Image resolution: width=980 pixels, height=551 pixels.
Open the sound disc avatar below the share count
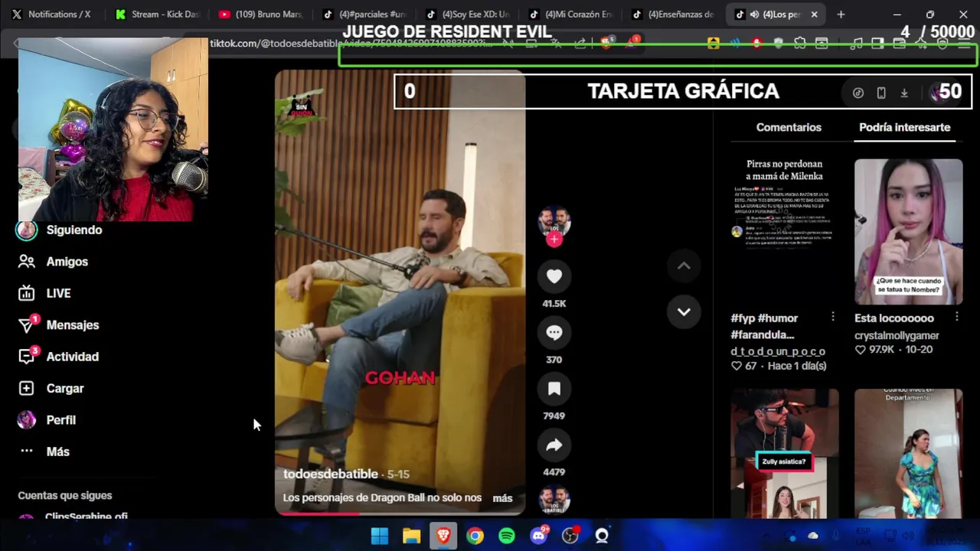click(x=554, y=500)
